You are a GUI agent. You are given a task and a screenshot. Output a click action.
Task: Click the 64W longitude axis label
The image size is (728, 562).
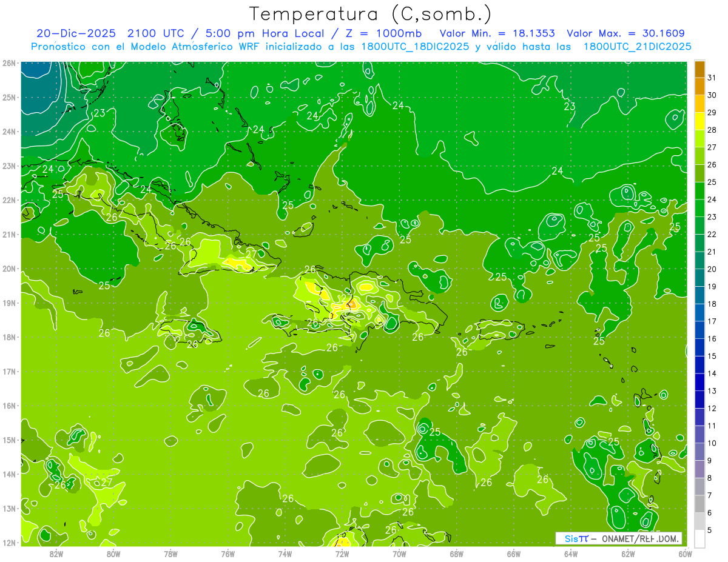pyautogui.click(x=571, y=553)
